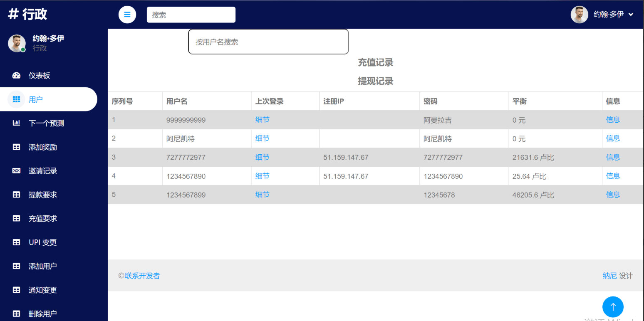Open 信息 link in row 2
This screenshot has height=321, width=644.
click(x=613, y=138)
